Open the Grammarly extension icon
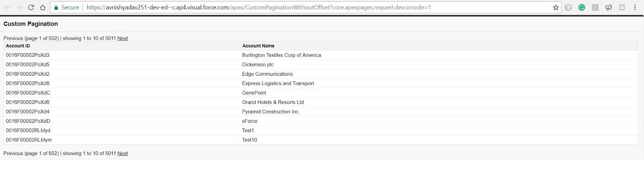 tap(582, 7)
